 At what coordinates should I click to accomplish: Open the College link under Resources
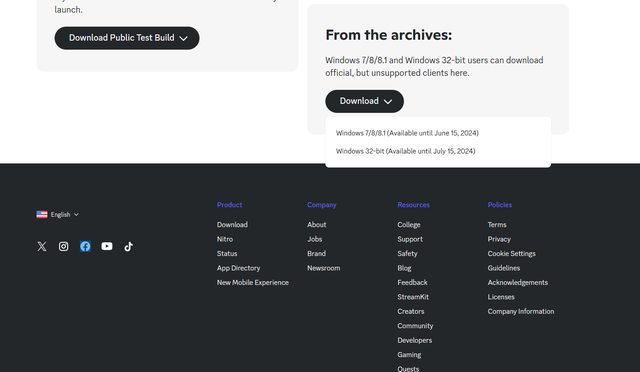(409, 225)
